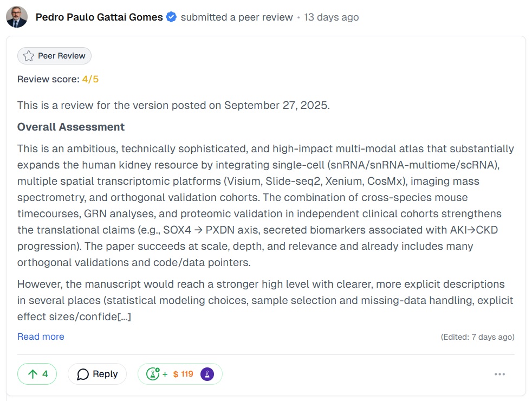
Task: Click the Reply button
Action: (x=97, y=373)
